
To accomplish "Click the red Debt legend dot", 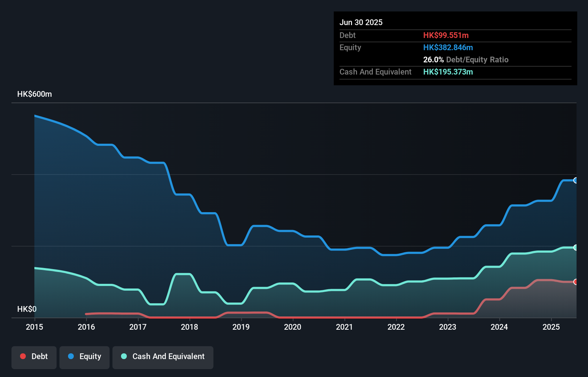I will click(x=23, y=356).
